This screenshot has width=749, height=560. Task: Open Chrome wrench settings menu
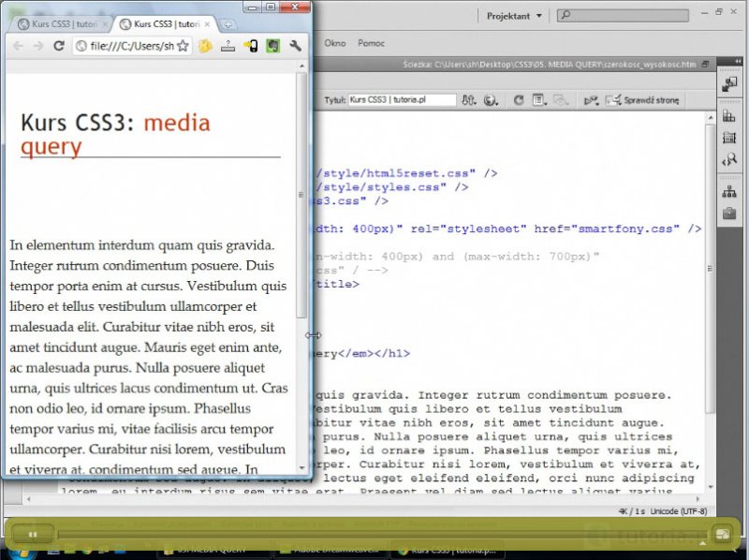(x=296, y=46)
